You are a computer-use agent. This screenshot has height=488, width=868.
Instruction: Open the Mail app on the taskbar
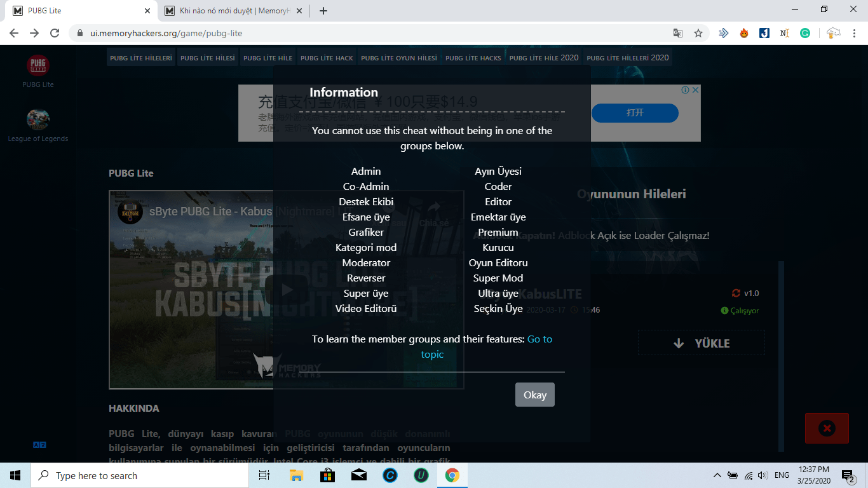(358, 475)
